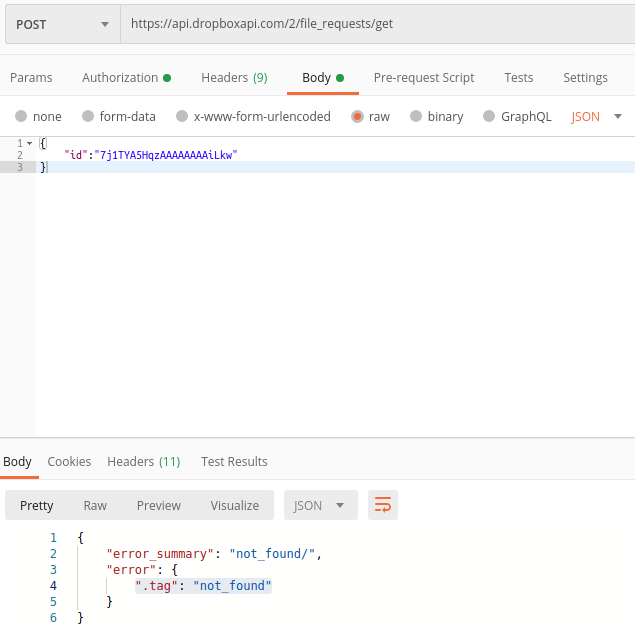
Task: Open the POST method dropdown
Action: 62,24
